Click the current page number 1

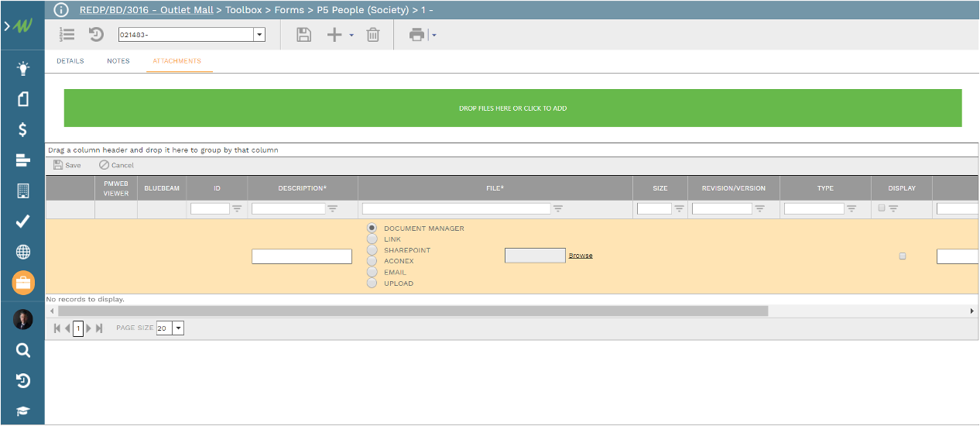click(x=78, y=328)
